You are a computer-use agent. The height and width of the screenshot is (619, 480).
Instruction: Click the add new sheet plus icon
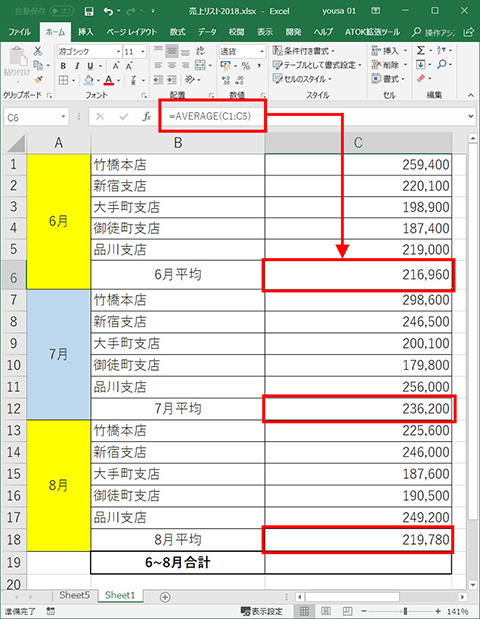(x=165, y=597)
